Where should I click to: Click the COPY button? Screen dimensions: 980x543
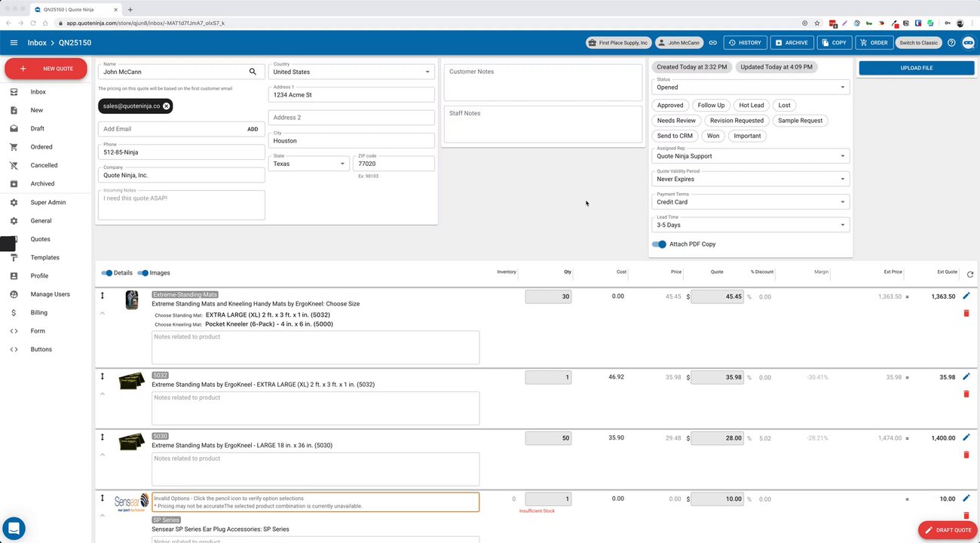835,43
